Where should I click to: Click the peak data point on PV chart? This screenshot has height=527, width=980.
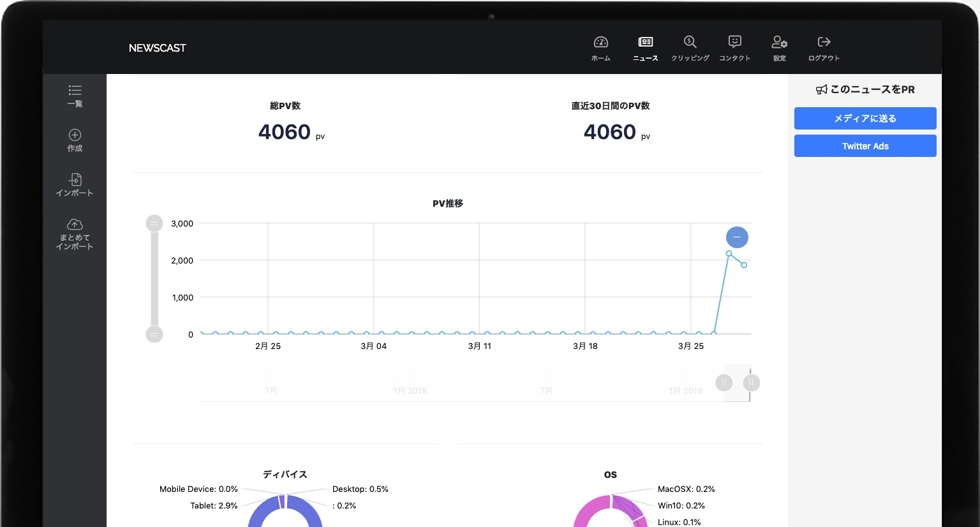729,253
